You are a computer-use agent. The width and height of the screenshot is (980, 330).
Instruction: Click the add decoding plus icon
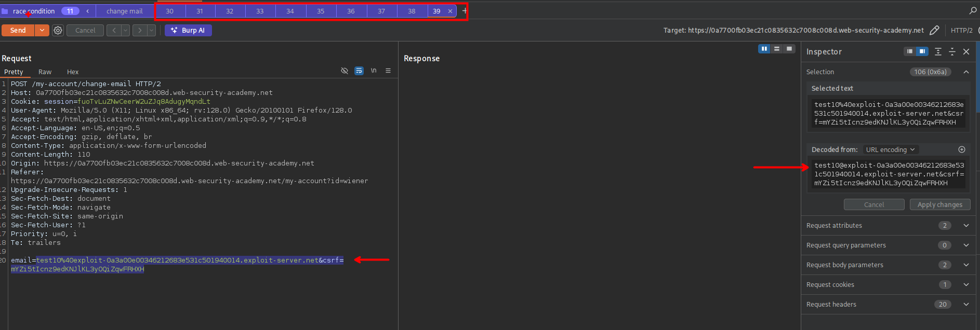click(x=962, y=149)
